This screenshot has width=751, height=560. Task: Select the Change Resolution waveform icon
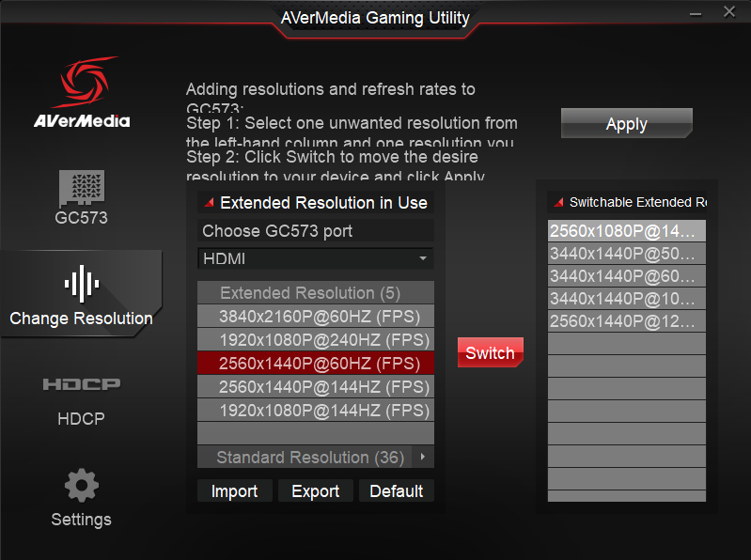coord(81,283)
